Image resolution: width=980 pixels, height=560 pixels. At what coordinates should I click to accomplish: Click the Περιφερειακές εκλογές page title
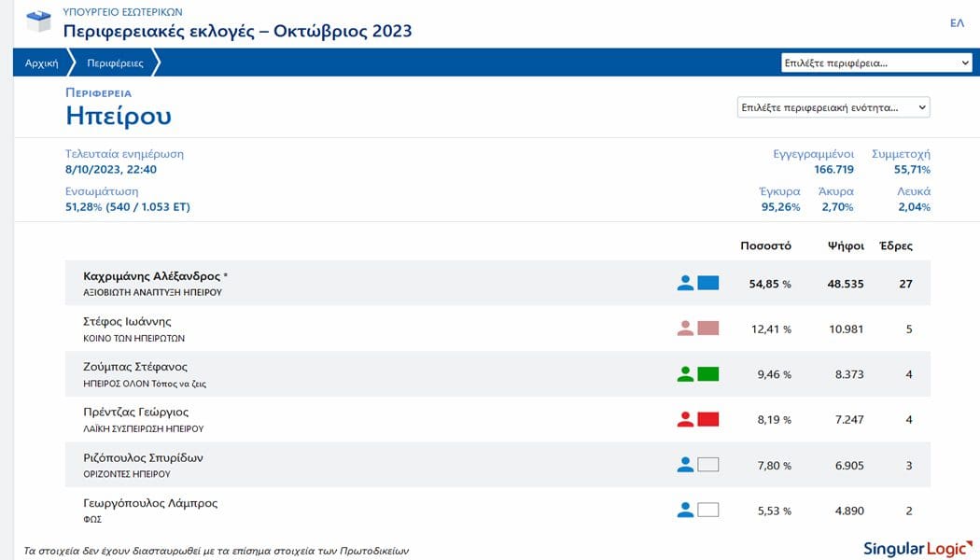click(x=237, y=31)
